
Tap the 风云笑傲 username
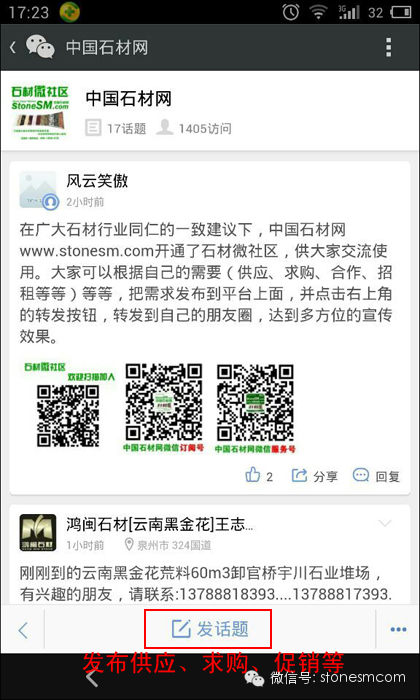click(x=97, y=181)
